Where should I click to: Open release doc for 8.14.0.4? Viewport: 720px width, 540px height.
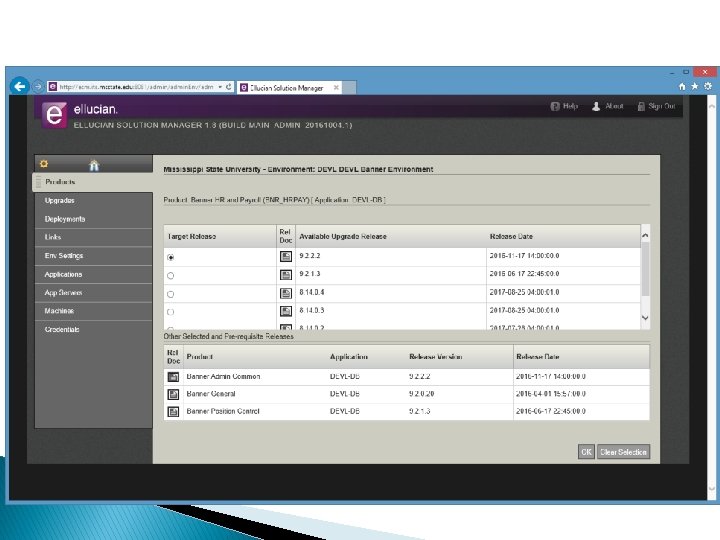(286, 293)
